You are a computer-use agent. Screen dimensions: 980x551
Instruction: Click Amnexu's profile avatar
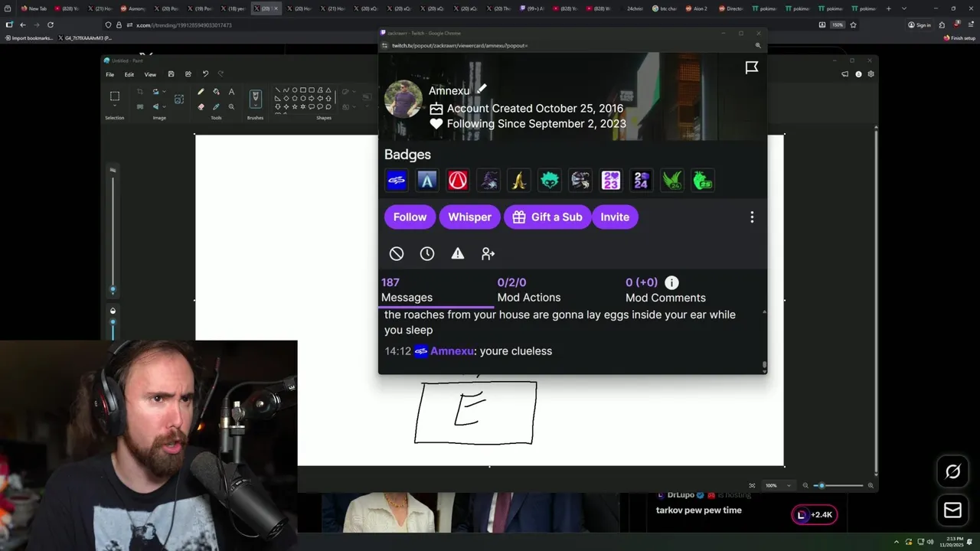pos(403,99)
